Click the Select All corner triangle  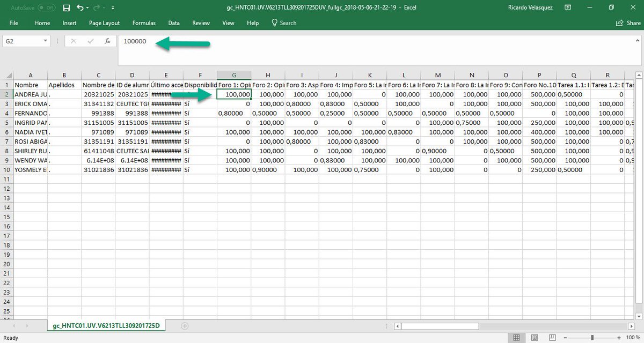click(6, 76)
